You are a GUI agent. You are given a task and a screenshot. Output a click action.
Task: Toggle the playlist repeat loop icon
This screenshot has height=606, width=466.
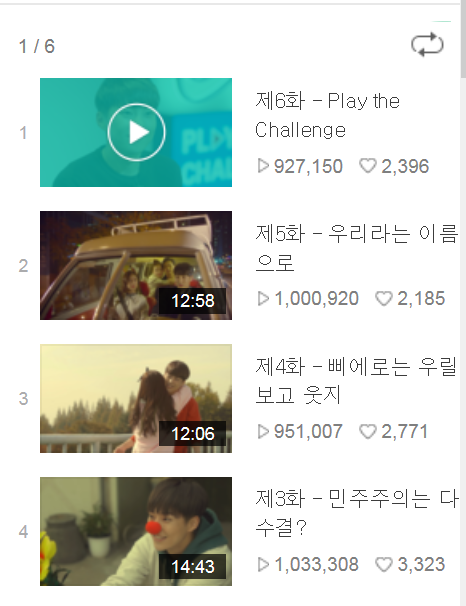pyautogui.click(x=427, y=44)
